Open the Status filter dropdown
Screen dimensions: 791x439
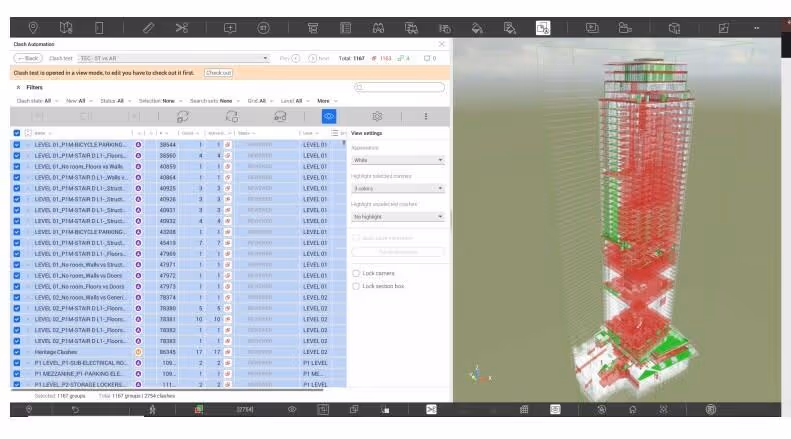116,101
